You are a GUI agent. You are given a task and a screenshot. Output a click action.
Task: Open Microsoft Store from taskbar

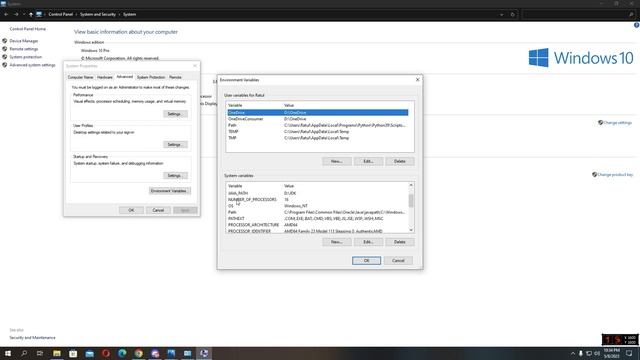[73, 353]
